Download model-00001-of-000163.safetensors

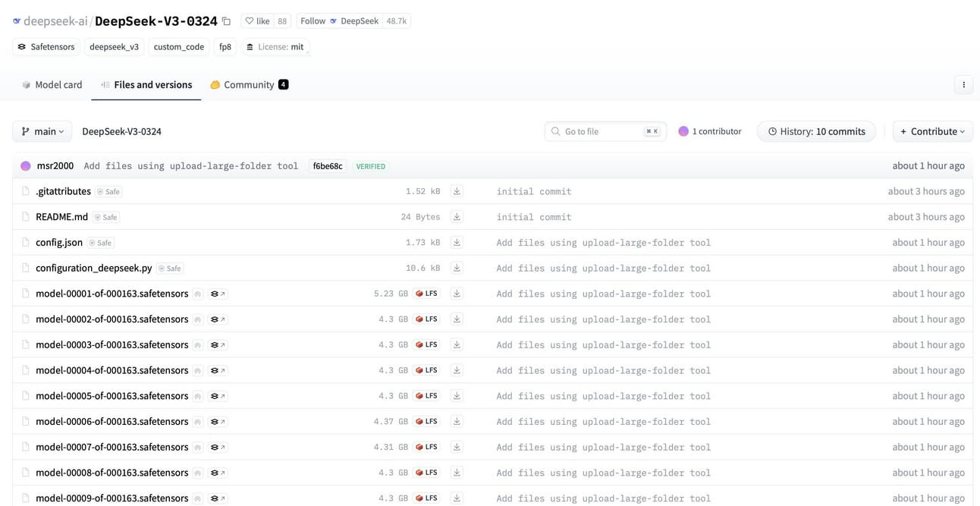click(x=457, y=294)
